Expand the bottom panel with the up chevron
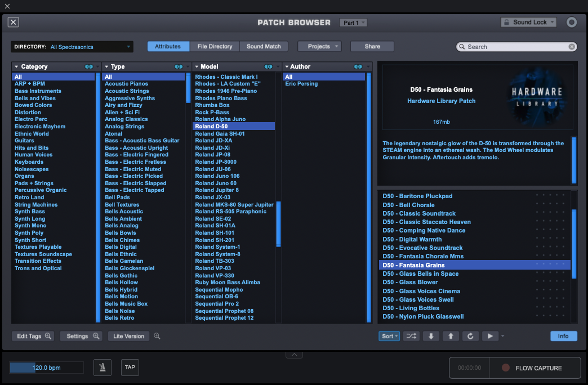588x385 pixels. coord(295,355)
